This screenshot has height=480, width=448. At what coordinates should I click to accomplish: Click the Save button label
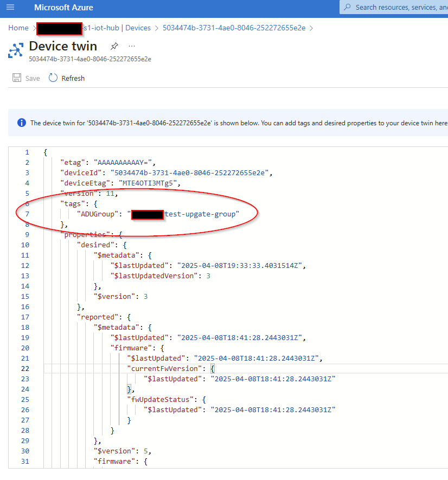33,78
